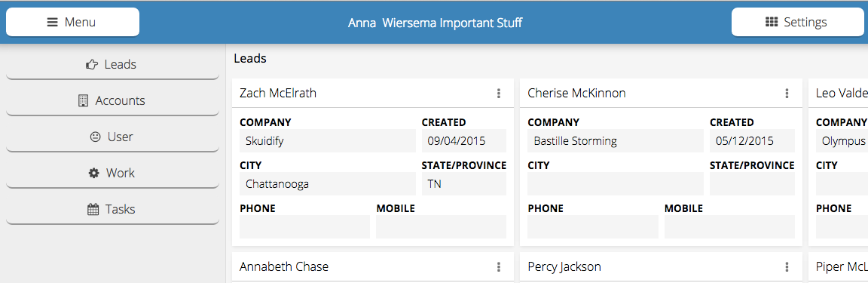
Task: Click the building icon beside Accounts
Action: [84, 101]
